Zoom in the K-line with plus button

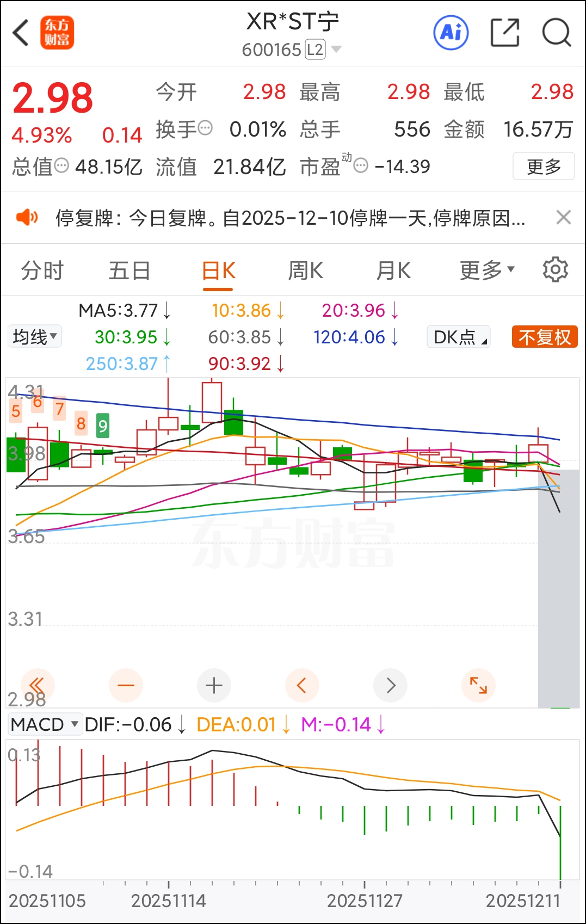[x=214, y=685]
